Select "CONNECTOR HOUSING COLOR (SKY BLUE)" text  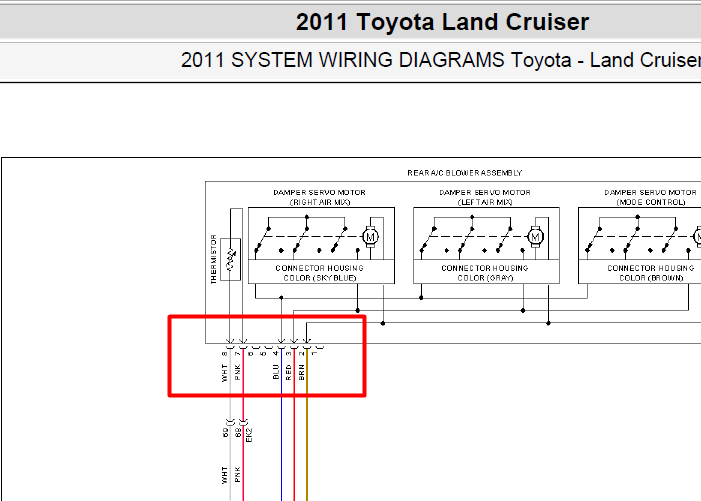[x=320, y=273]
